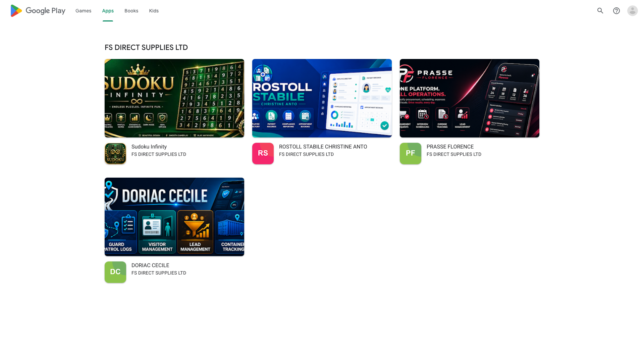Open the Help center question mark icon
Viewport: 644px width, 362px height.
(616, 11)
